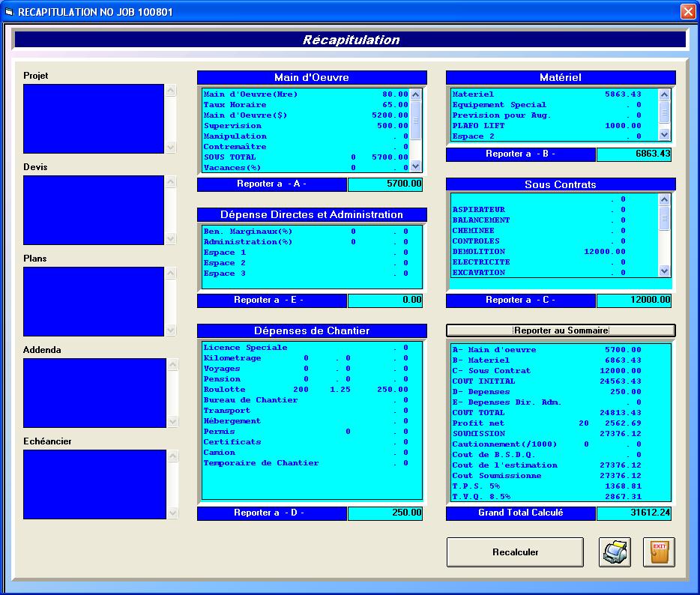
Task: Click the printer icon button
Action: coord(615,552)
